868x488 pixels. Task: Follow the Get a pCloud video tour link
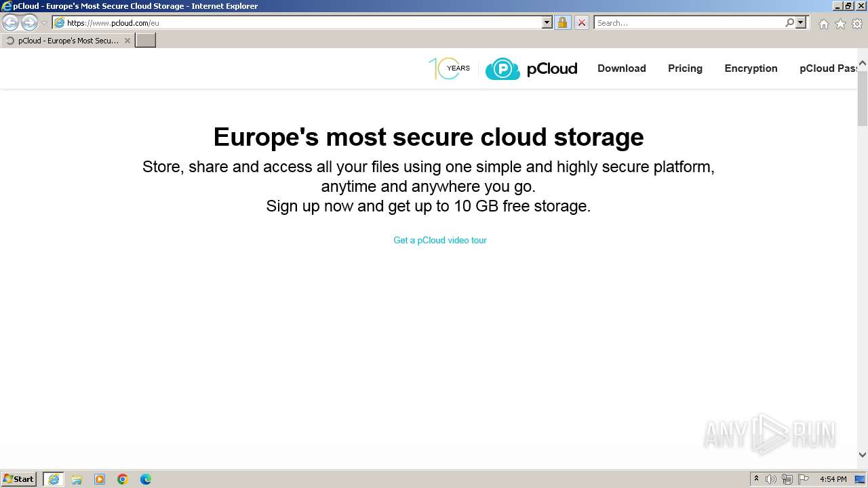click(440, 240)
